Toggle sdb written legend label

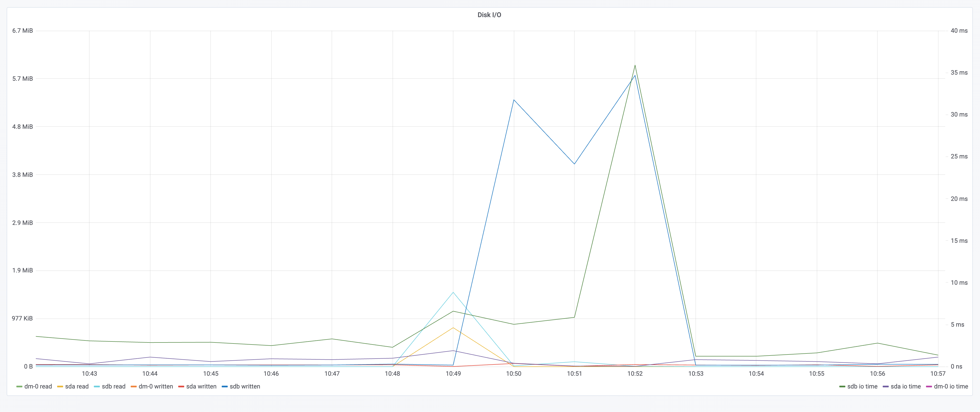[x=245, y=386]
